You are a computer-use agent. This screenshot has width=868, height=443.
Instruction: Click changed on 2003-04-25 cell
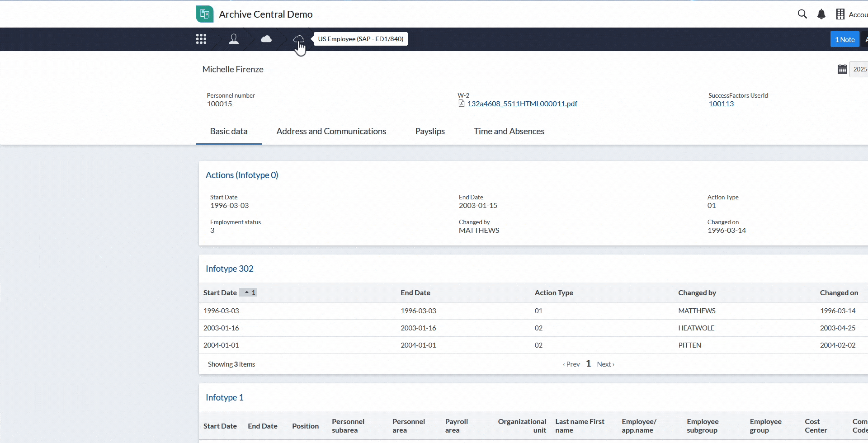[x=838, y=328]
